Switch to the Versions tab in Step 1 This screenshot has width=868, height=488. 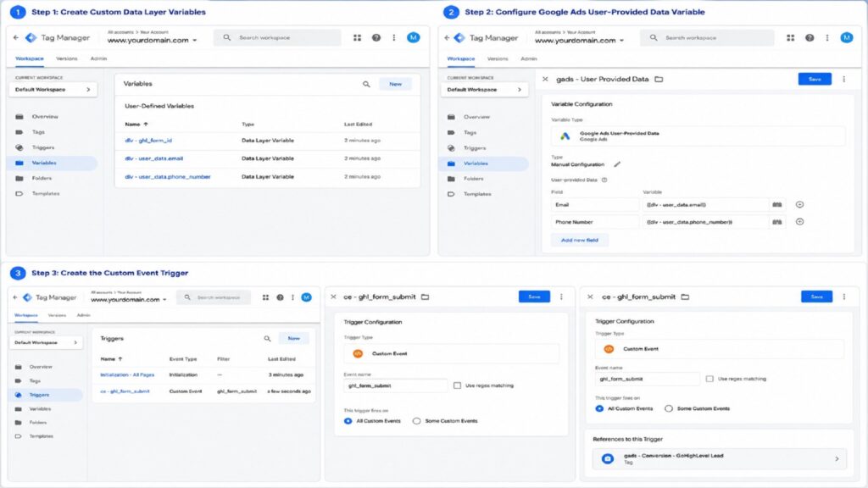click(x=67, y=58)
